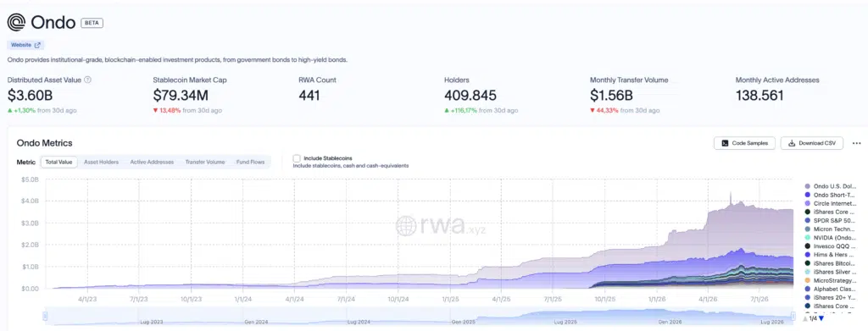This screenshot has width=868, height=331.
Task: Open the three-dot more options menu
Action: click(x=856, y=143)
